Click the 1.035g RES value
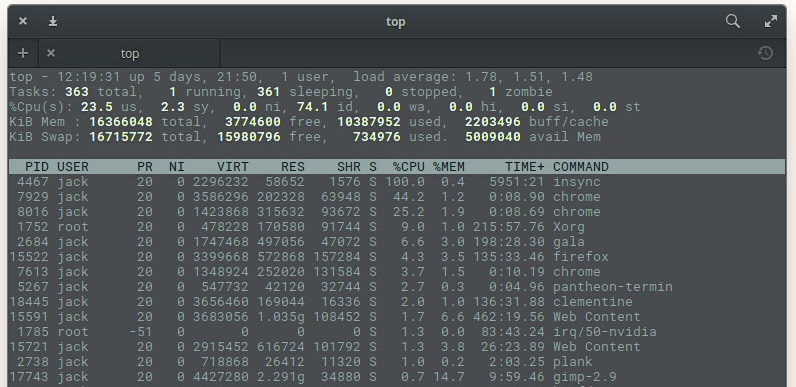 [281, 316]
